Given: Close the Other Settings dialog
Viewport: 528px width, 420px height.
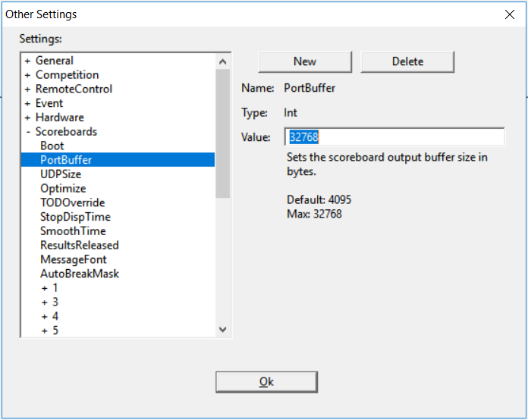Looking at the screenshot, I should 510,14.
